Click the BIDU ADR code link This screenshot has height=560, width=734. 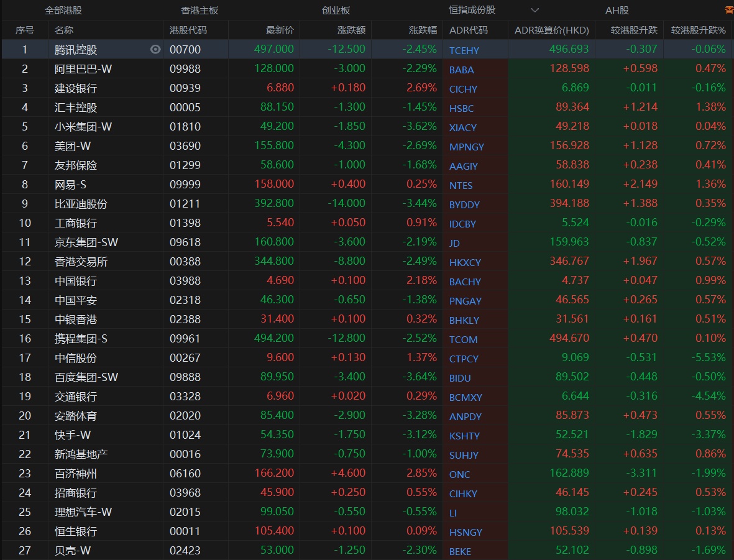(x=460, y=378)
